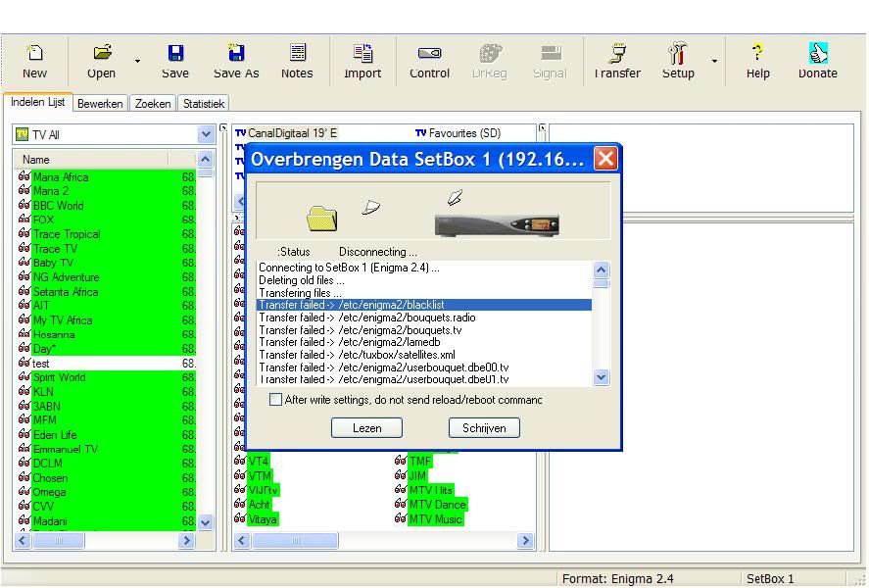869x588 pixels.
Task: Switch to the Bewerken tab
Action: coord(100,103)
